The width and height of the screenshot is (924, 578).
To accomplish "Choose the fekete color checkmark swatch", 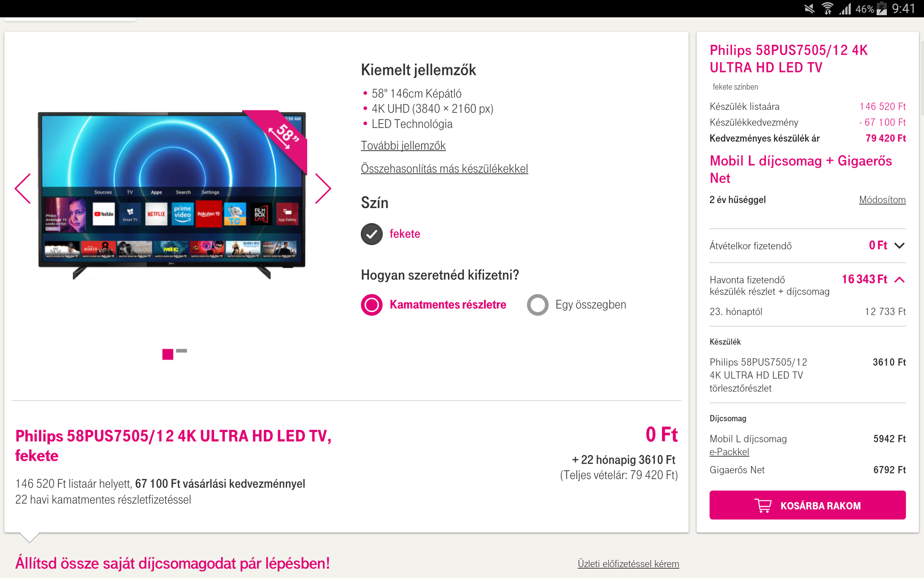I will point(372,234).
